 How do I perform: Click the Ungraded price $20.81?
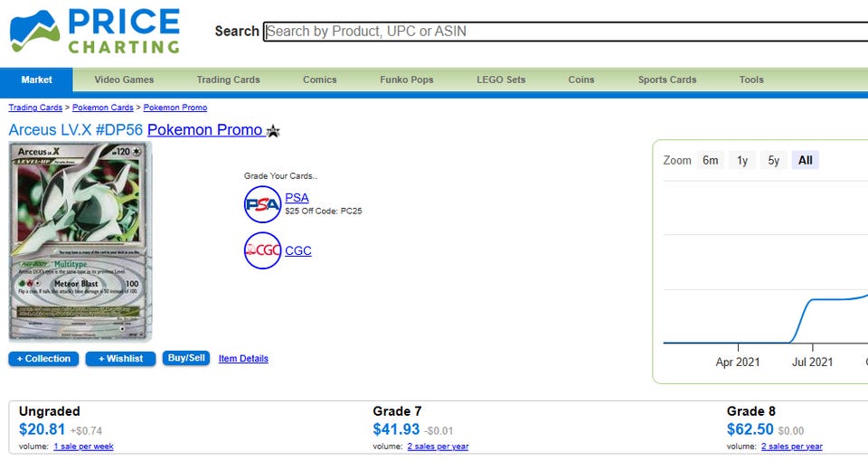pos(42,429)
